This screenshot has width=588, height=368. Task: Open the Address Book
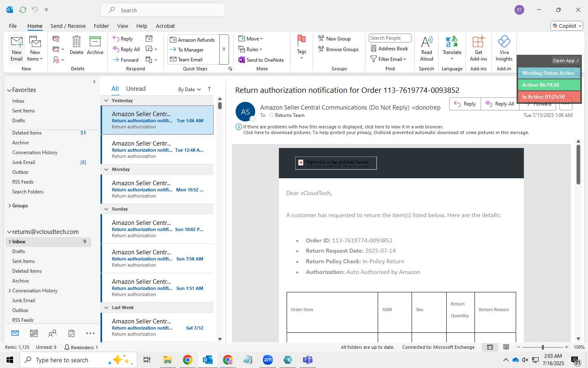(x=390, y=48)
